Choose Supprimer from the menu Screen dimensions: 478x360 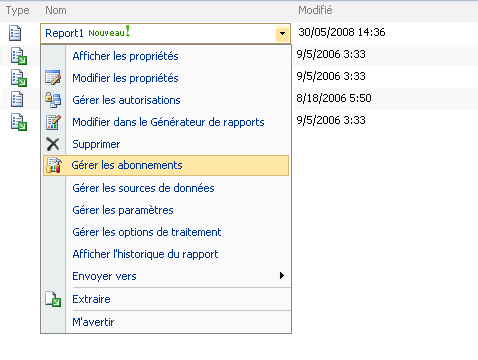coord(96,144)
